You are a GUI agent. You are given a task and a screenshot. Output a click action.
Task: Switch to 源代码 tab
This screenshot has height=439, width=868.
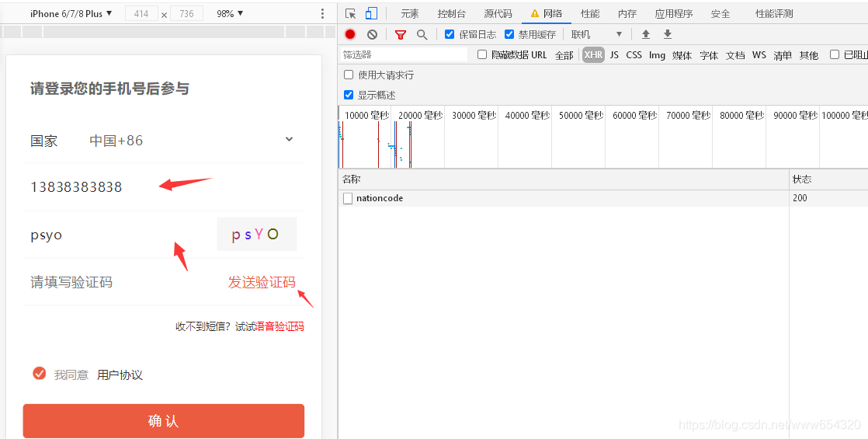click(498, 14)
